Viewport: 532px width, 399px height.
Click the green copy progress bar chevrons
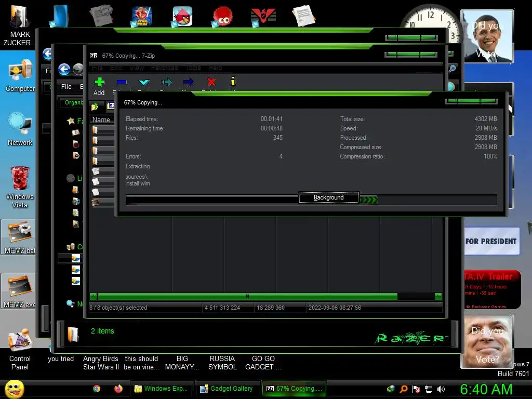[368, 199]
